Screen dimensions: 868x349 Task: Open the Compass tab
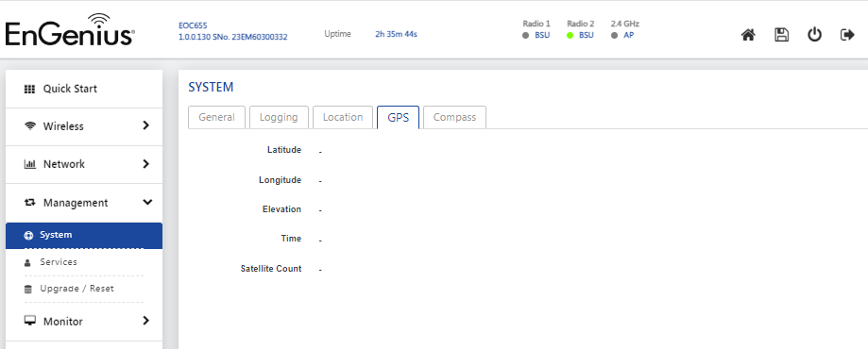point(454,117)
